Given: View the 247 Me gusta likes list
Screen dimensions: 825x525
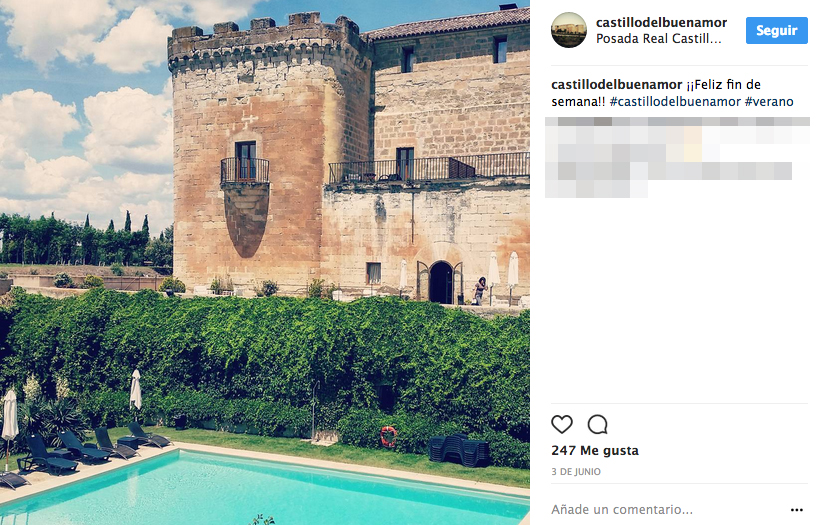Looking at the screenshot, I should (x=595, y=451).
